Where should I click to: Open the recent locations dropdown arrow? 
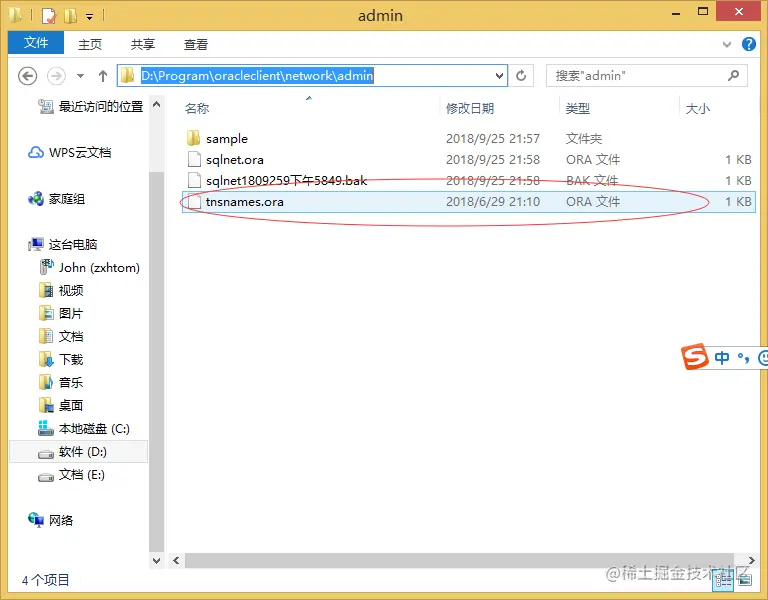pyautogui.click(x=80, y=76)
